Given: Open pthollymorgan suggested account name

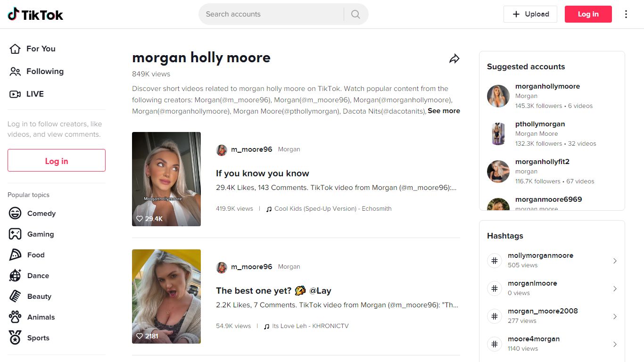Looking at the screenshot, I should pyautogui.click(x=540, y=124).
